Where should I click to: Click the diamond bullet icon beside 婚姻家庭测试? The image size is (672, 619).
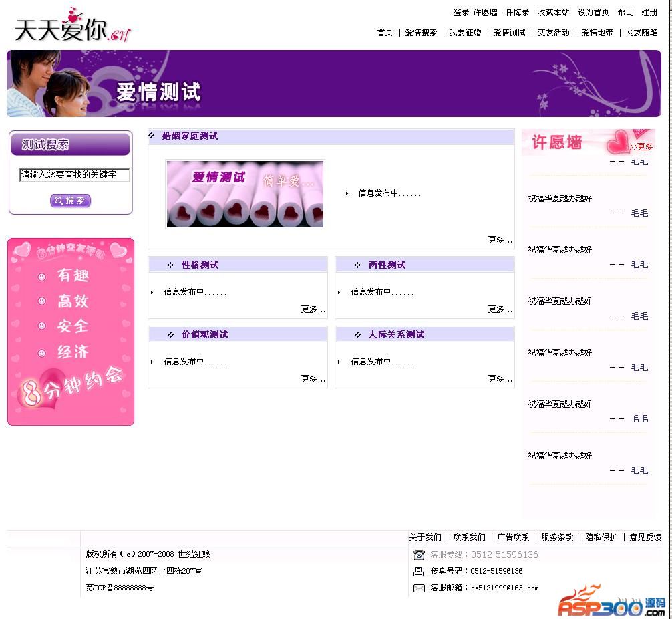point(151,136)
